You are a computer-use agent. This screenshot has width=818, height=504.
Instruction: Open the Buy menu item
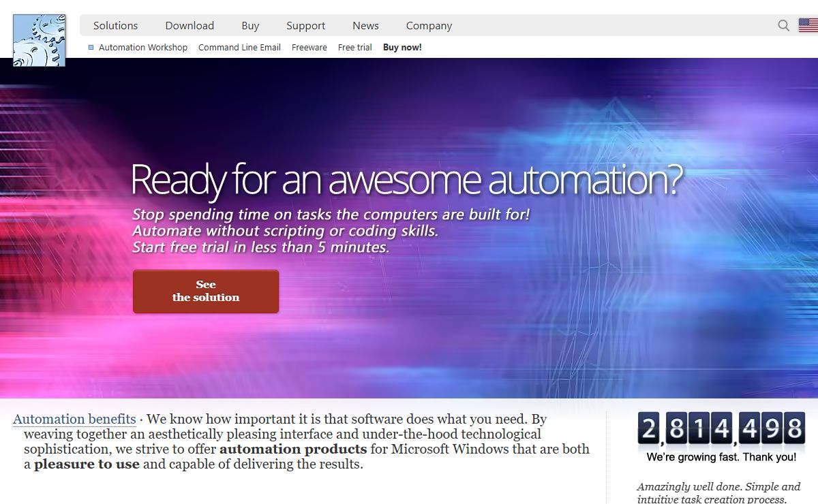tap(250, 26)
